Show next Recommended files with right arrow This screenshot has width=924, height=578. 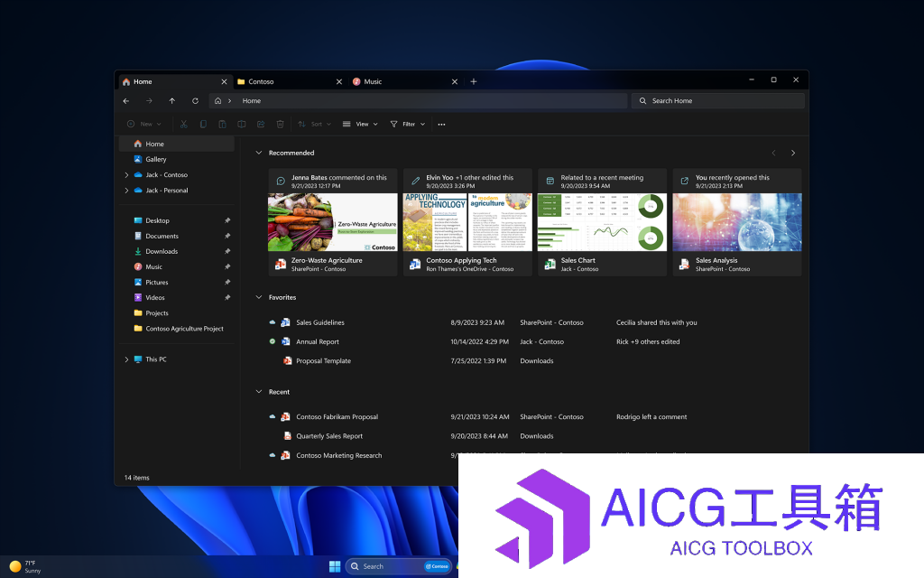793,153
